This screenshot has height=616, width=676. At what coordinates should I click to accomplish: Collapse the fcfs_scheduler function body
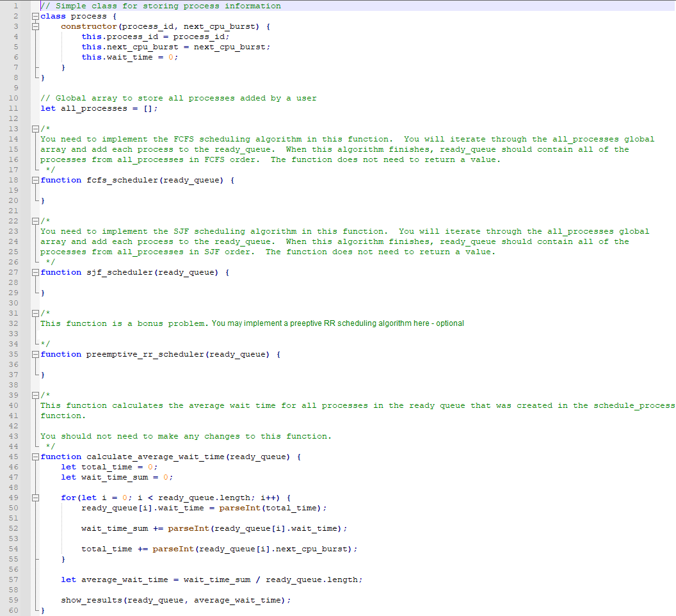(x=35, y=180)
